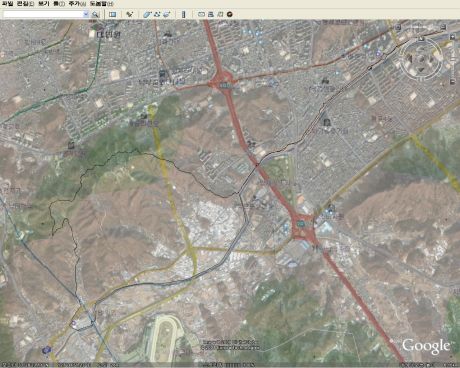Expand the search box dropdown arrow

point(86,14)
